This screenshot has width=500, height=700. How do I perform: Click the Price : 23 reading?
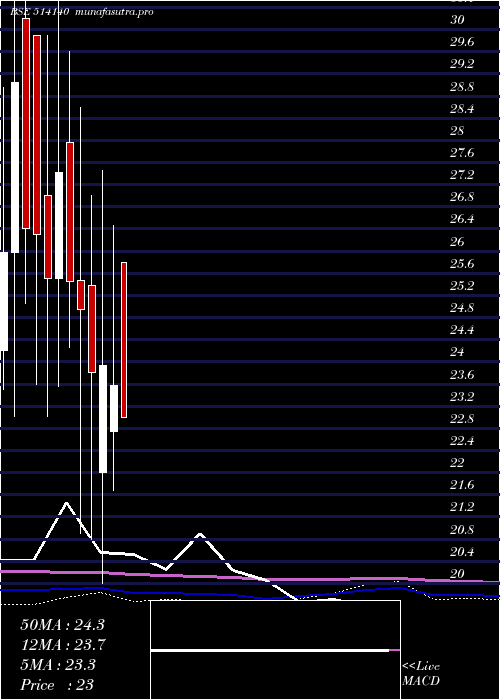coord(58,684)
